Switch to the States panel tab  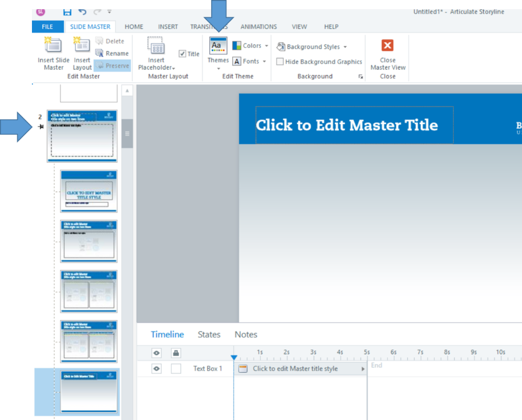click(x=209, y=334)
